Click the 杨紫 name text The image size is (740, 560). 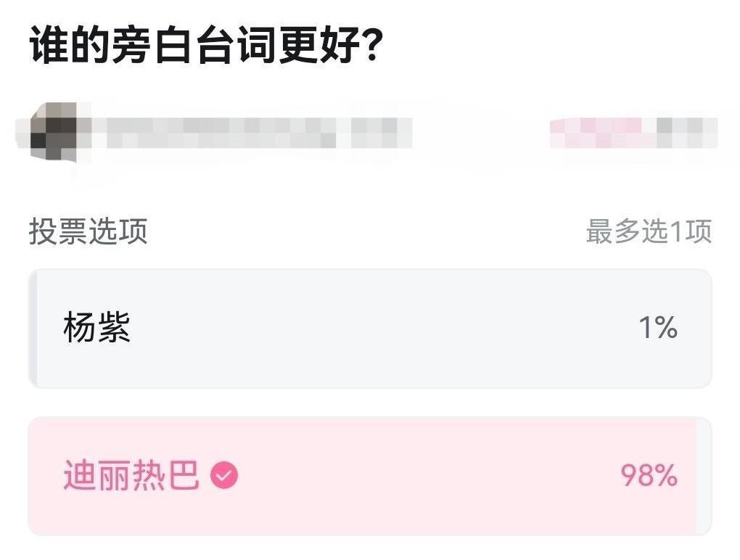[96, 327]
